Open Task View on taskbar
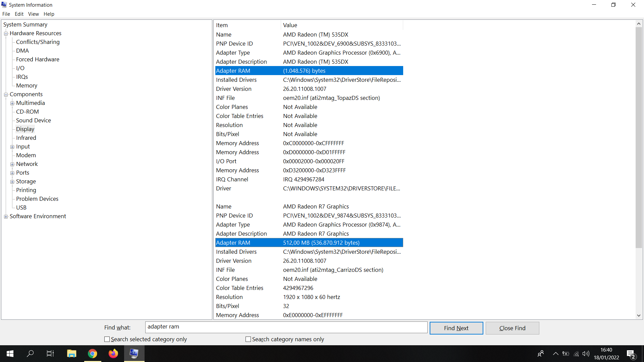644x362 pixels. coord(50,354)
